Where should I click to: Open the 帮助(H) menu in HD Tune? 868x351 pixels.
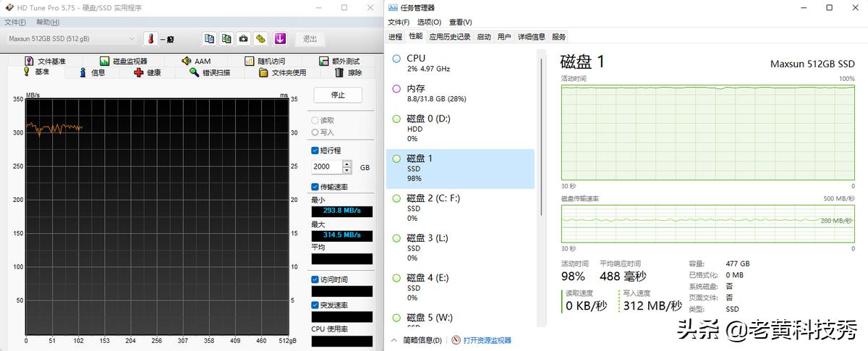pyautogui.click(x=48, y=22)
